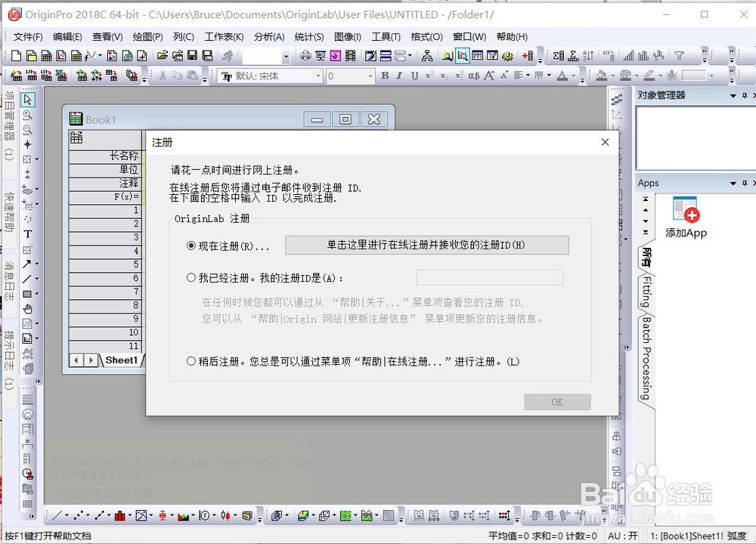Expand the fill color bucket dropdown arrow
This screenshot has height=544, width=756.
pos(612,76)
